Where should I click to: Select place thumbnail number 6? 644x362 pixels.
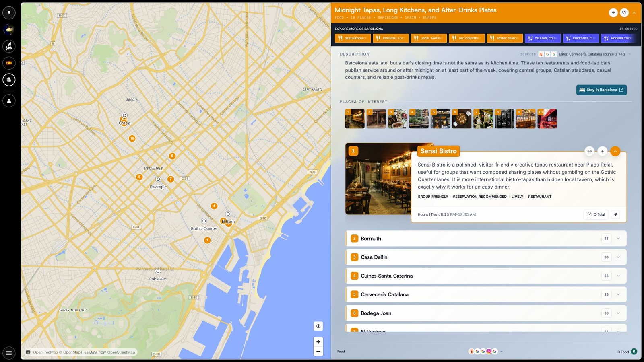pos(462,119)
